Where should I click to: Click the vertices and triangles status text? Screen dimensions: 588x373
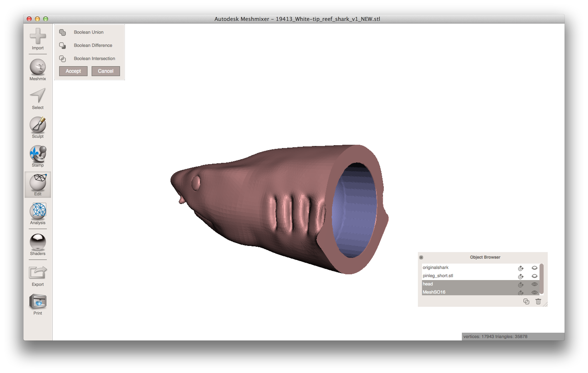point(495,337)
